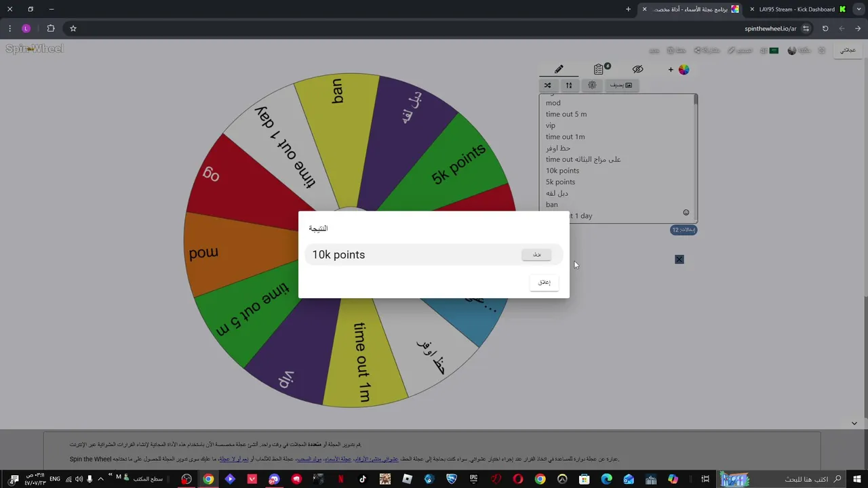Click the 'حظ اوفر' entry line
This screenshot has width=868, height=488.
point(558,148)
